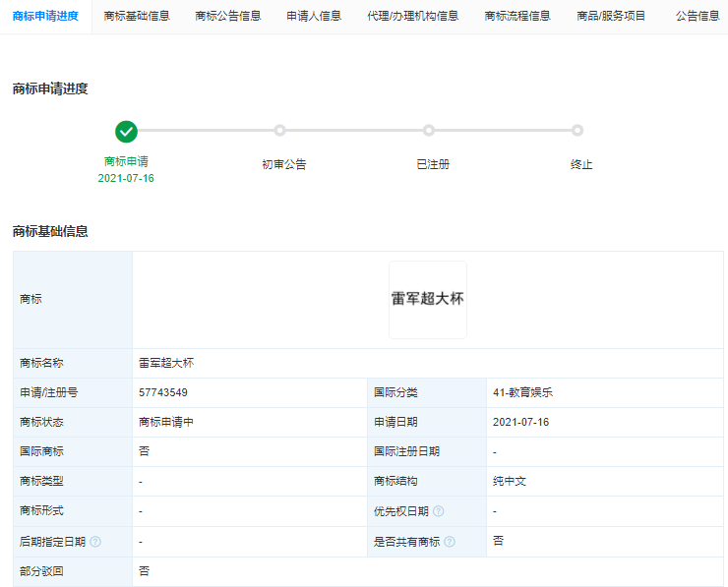Image resolution: width=728 pixels, height=587 pixels.
Task: Go to the 申请人信息 tab
Action: pos(314,17)
